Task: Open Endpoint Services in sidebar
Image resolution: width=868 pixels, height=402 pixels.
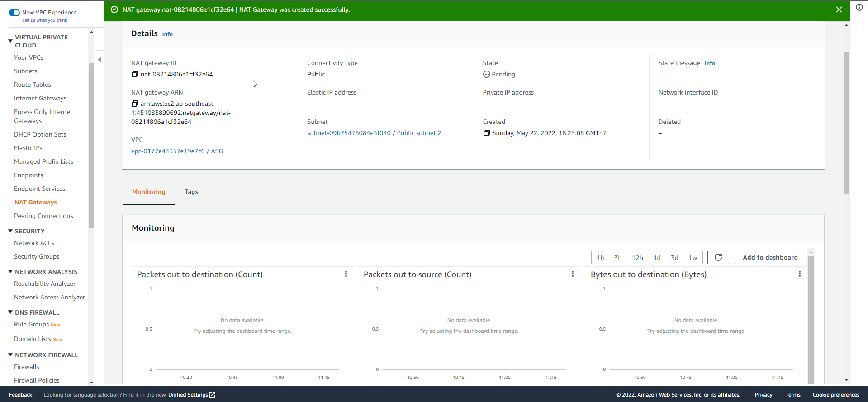Action: tap(39, 189)
